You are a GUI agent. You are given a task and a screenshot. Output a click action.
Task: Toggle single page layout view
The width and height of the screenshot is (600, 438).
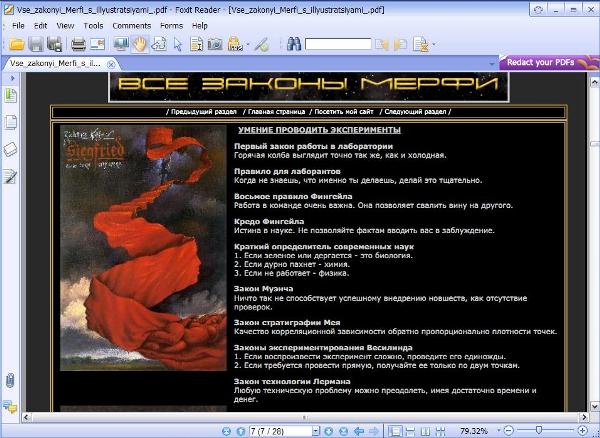[x=395, y=431]
